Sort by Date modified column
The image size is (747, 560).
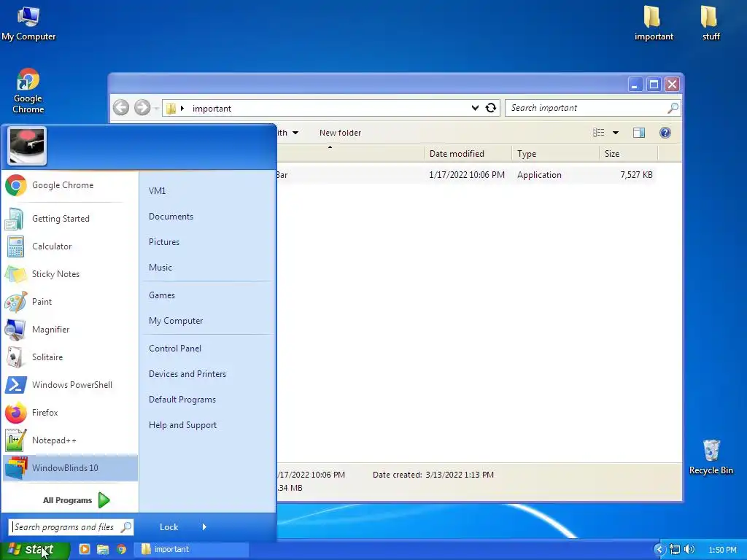click(x=468, y=154)
